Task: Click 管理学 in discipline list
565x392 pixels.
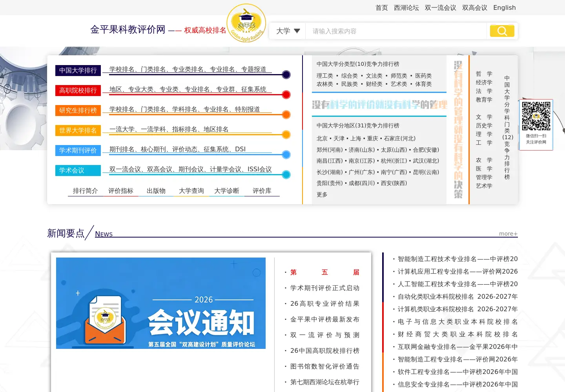Action: 484,177
